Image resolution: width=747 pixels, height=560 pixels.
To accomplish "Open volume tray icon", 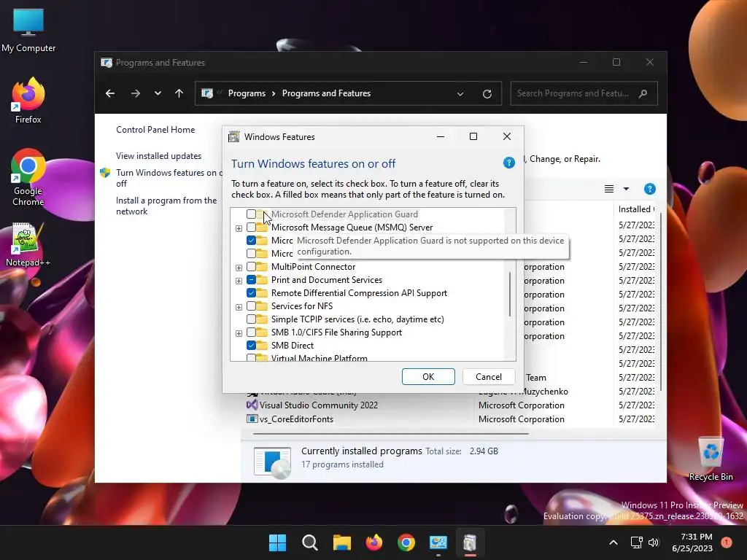I will (x=654, y=542).
